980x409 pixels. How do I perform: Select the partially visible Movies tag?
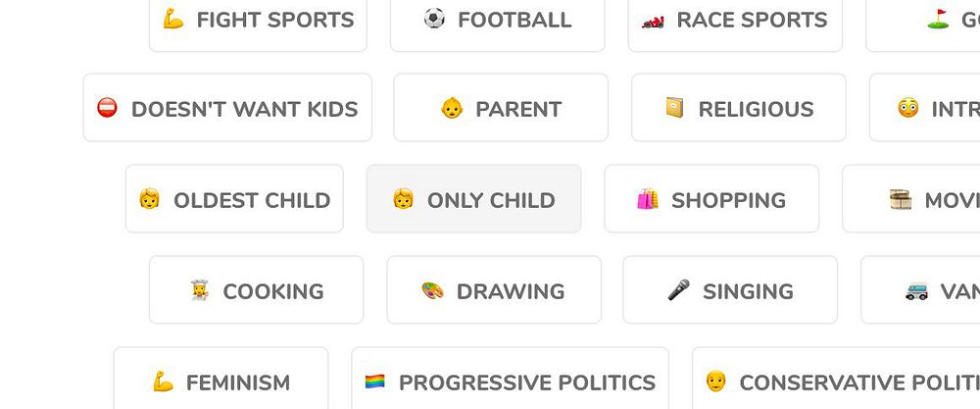921,199
